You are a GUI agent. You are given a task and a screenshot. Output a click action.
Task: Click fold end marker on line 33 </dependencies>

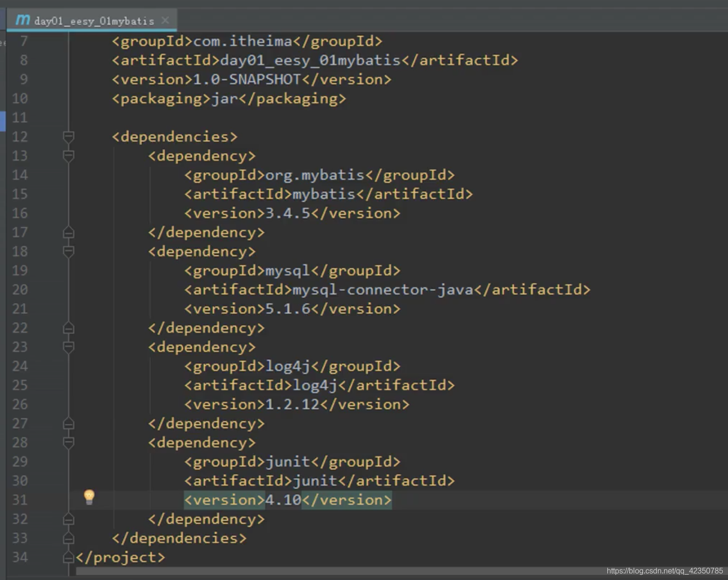pos(69,538)
